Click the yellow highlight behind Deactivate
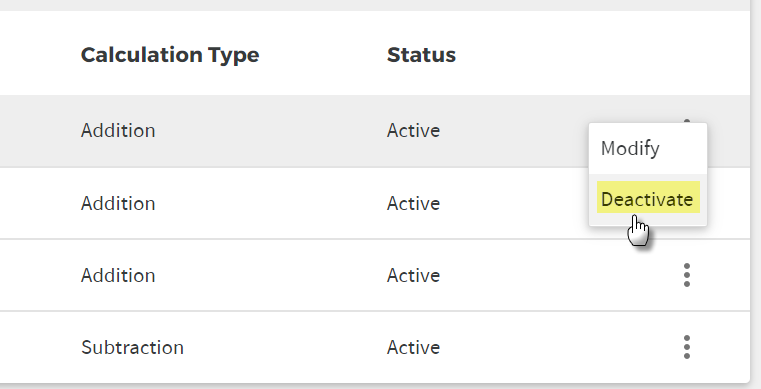 tap(648, 197)
